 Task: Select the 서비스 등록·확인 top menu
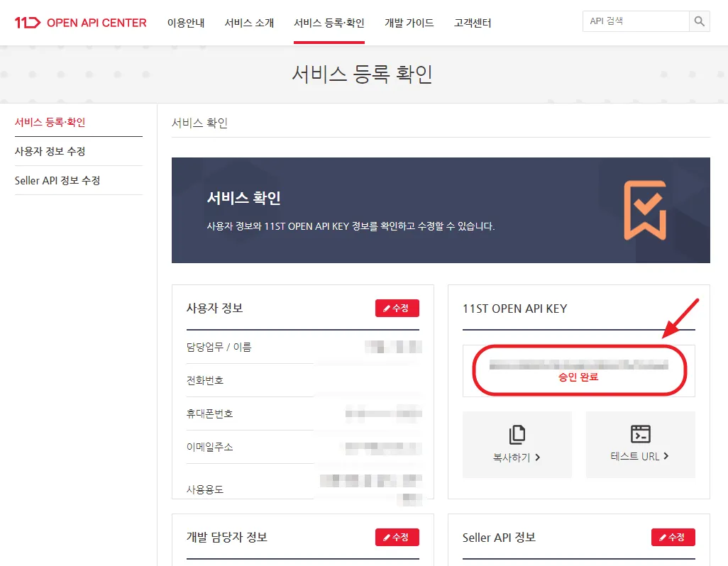pos(329,23)
